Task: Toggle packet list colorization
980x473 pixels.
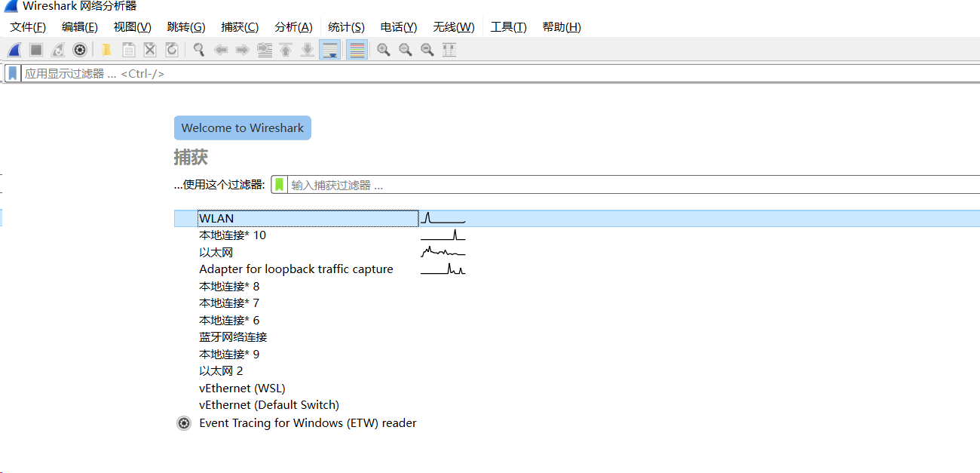Action: (357, 50)
